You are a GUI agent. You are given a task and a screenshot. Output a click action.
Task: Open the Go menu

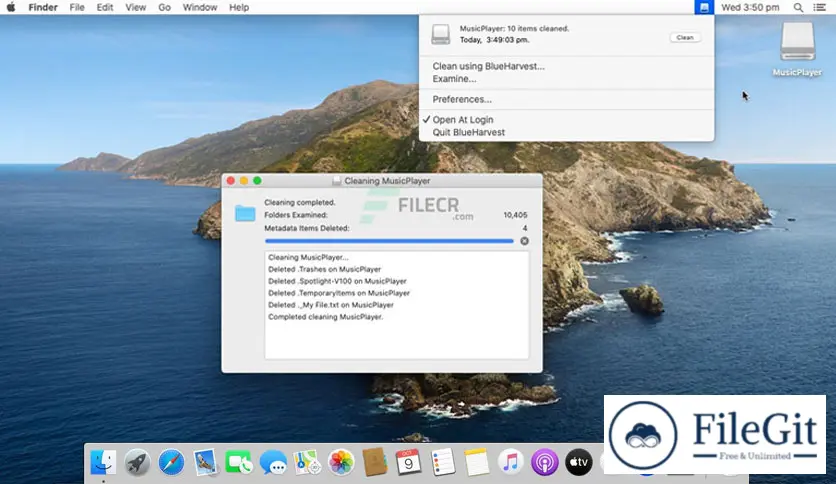[x=164, y=7]
